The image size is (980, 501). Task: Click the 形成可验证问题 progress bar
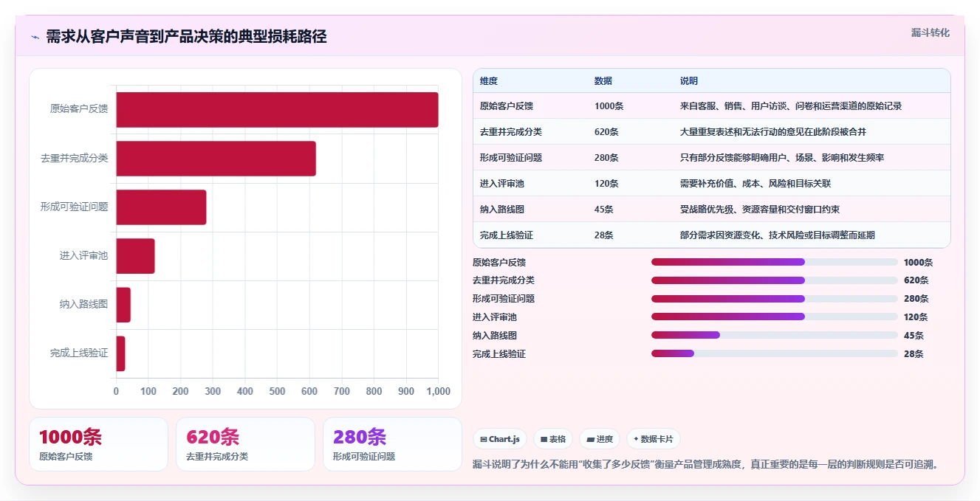click(x=775, y=299)
